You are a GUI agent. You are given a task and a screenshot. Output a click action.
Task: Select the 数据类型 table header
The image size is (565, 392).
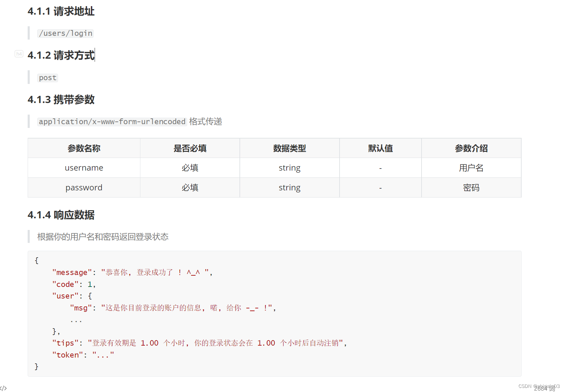(x=289, y=148)
